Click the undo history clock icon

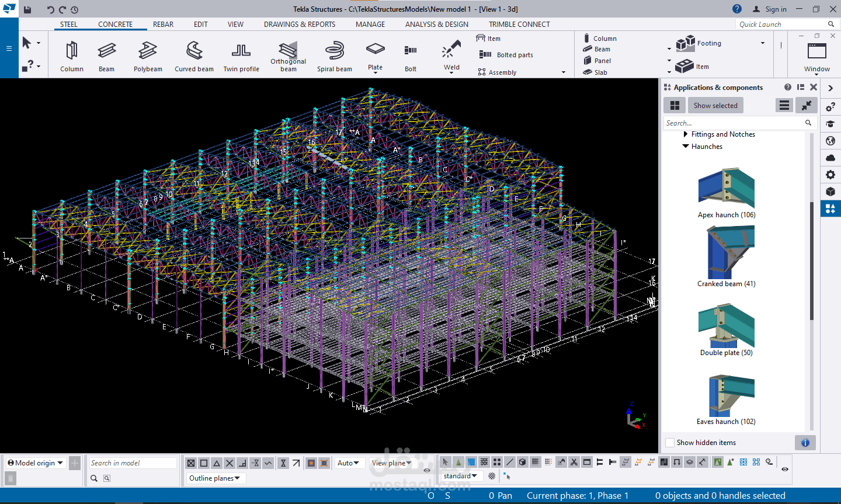tap(74, 9)
